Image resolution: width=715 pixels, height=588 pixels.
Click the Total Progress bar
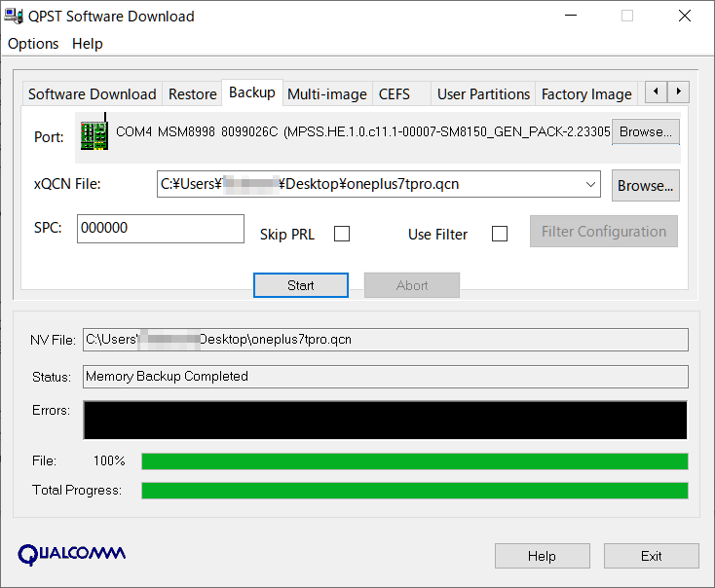tap(415, 491)
